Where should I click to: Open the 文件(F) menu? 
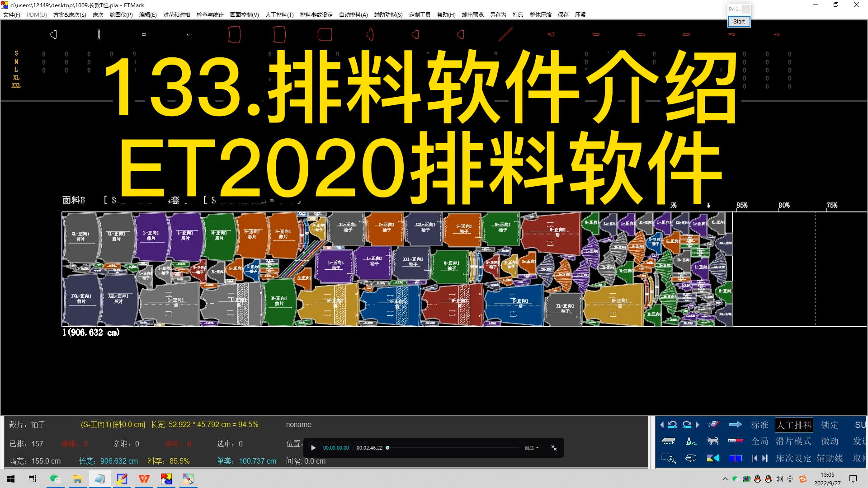[12, 14]
